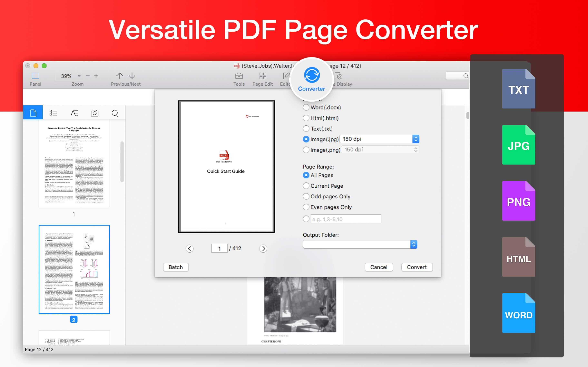Image resolution: width=588 pixels, height=367 pixels.
Task: Open the 39% zoom level dropdown
Action: click(79, 76)
